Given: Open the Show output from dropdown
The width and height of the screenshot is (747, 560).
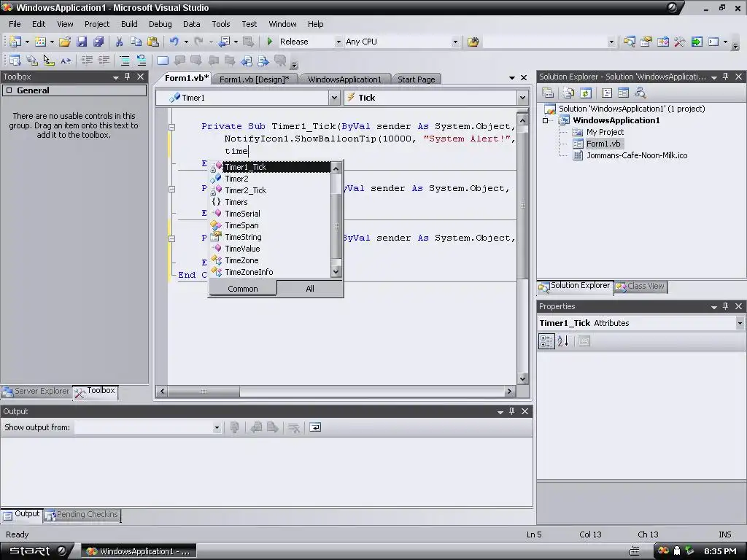Looking at the screenshot, I should (217, 427).
